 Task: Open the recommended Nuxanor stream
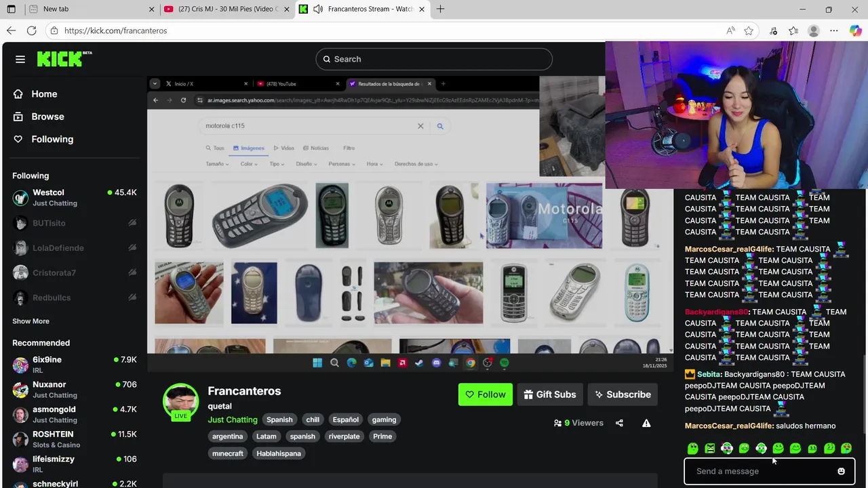(75, 390)
